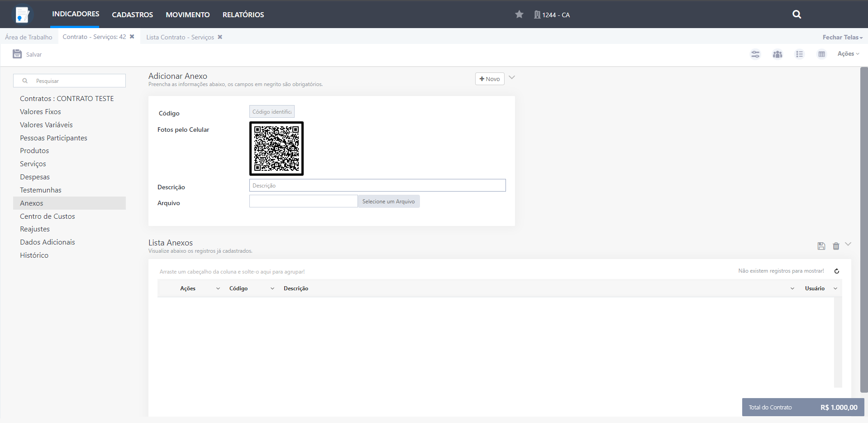This screenshot has height=423, width=868.
Task: Click the application logo icon
Action: click(x=22, y=14)
